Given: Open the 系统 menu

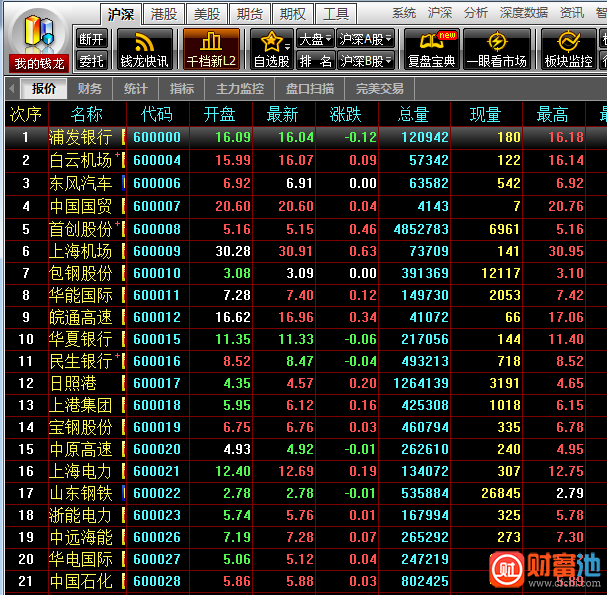Looking at the screenshot, I should tap(404, 13).
